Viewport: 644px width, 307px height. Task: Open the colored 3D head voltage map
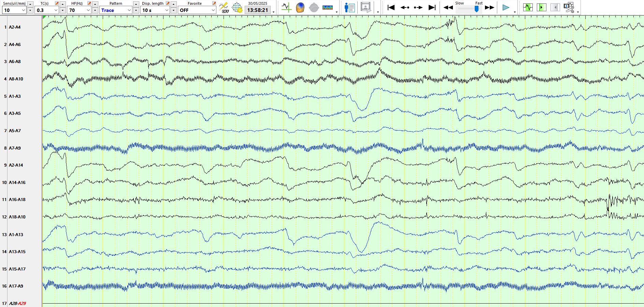[x=300, y=7]
